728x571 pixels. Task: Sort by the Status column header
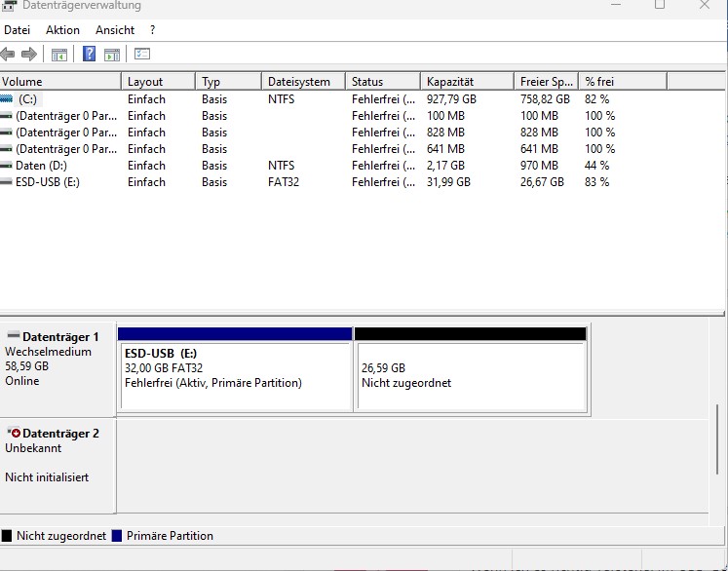tap(383, 82)
